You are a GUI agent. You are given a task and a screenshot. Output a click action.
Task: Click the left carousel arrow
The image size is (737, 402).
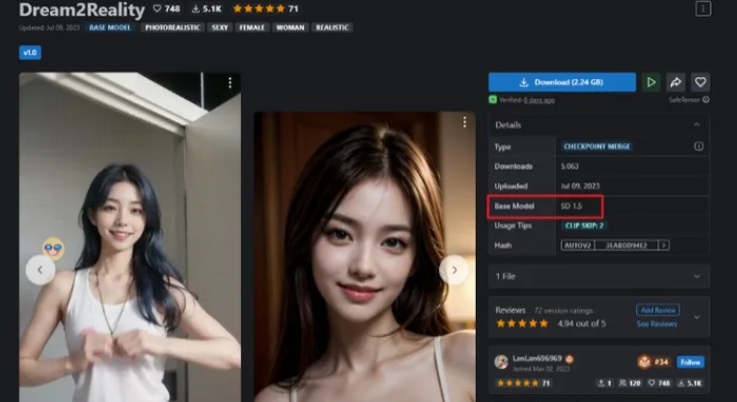40,270
